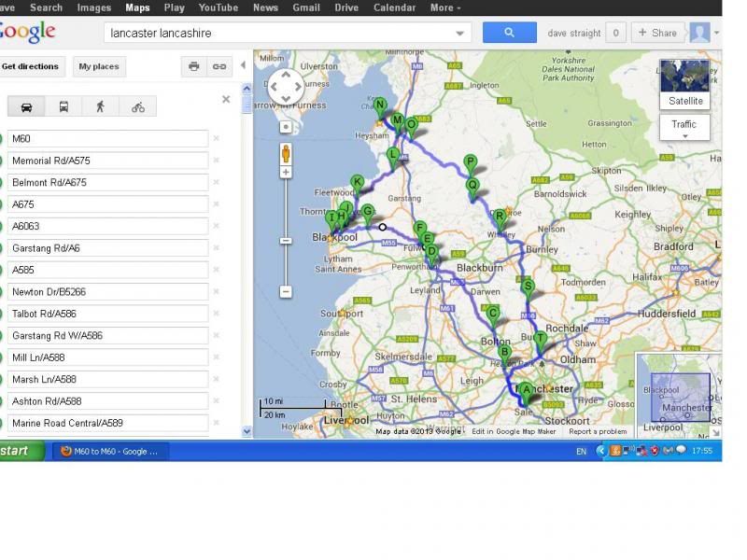The height and width of the screenshot is (560, 747).
Task: Open account menu arrow beside avatar
Action: [x=716, y=33]
